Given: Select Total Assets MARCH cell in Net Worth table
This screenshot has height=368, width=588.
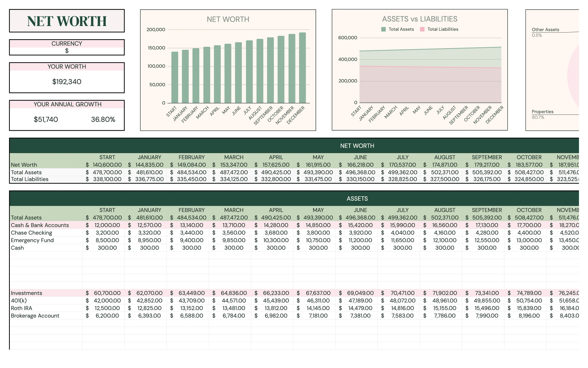Looking at the screenshot, I should [230, 172].
